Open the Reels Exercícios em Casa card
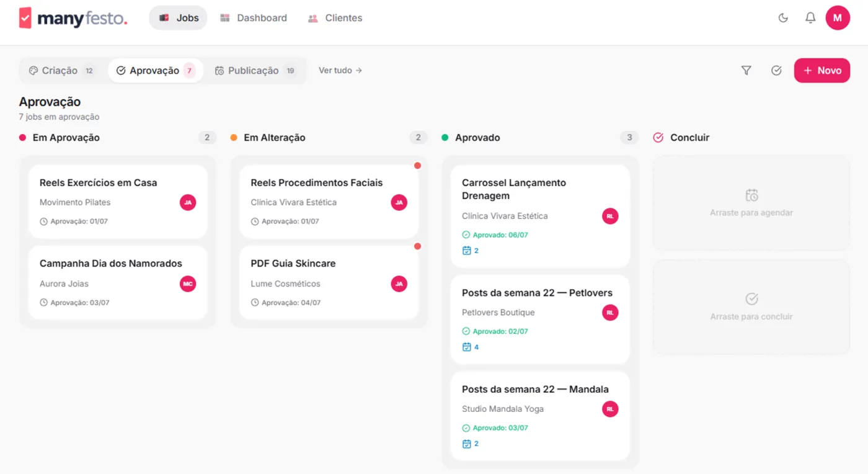Viewport: 868px width, 474px height. click(118, 202)
